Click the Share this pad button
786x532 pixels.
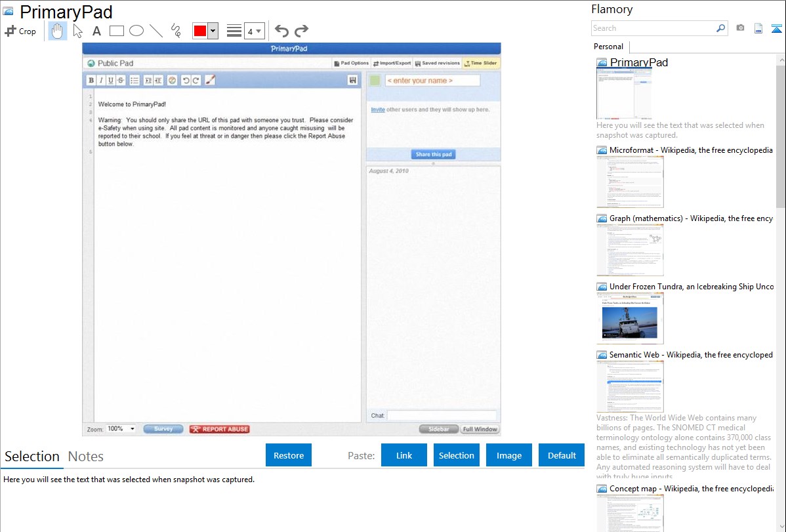pyautogui.click(x=434, y=154)
